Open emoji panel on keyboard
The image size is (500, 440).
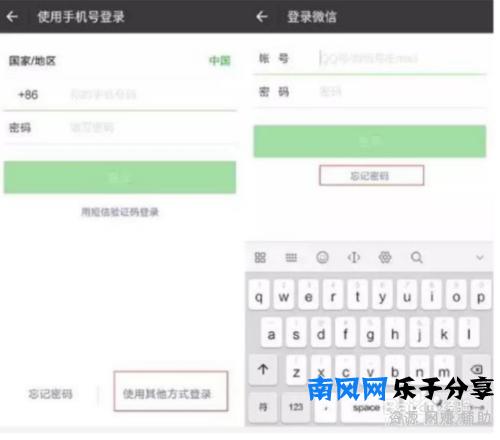pyautogui.click(x=322, y=257)
